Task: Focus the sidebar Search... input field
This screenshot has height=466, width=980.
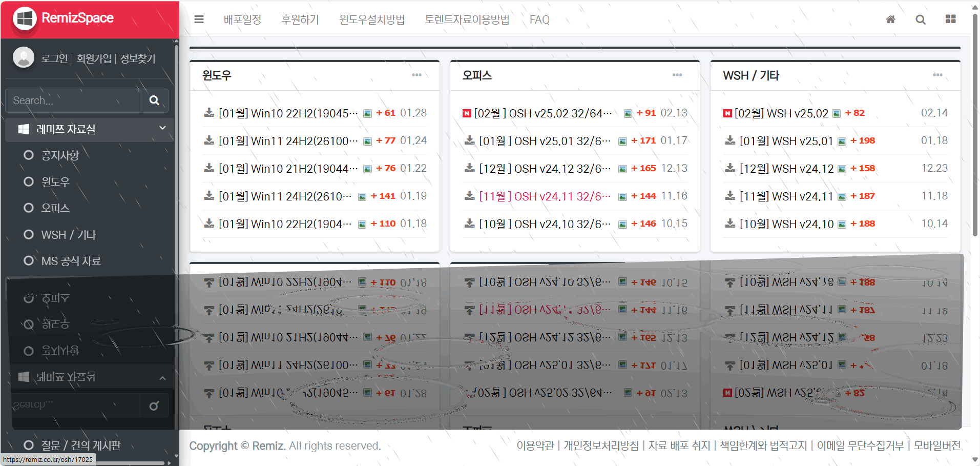Action: [x=73, y=100]
